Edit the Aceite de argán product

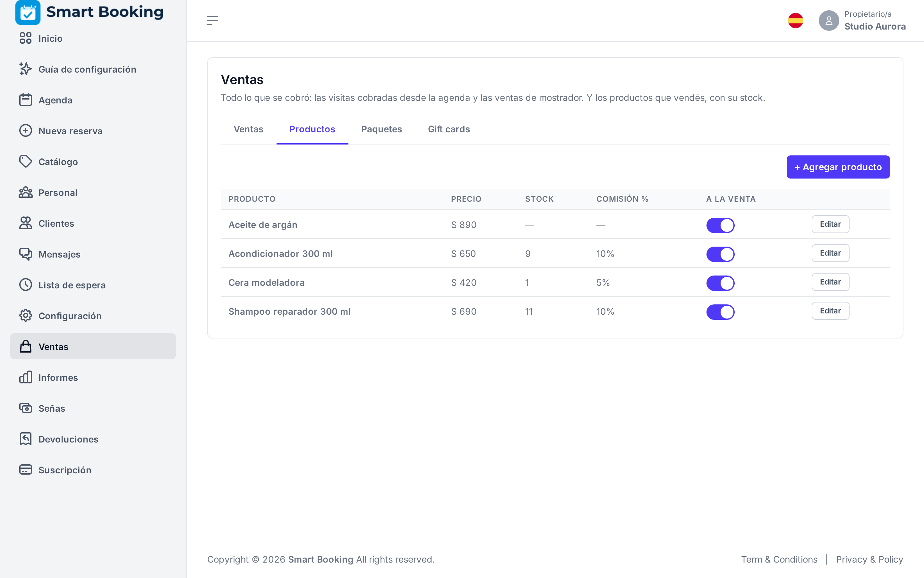(x=830, y=224)
